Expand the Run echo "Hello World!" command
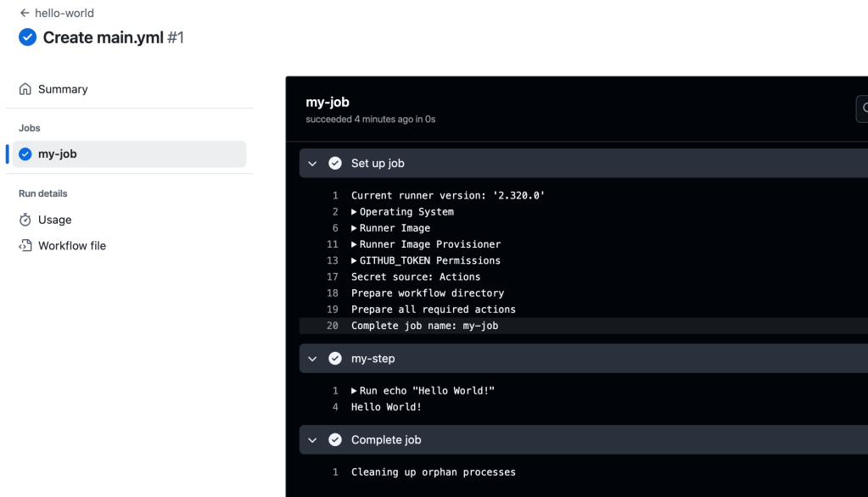868x497 pixels. click(x=354, y=391)
